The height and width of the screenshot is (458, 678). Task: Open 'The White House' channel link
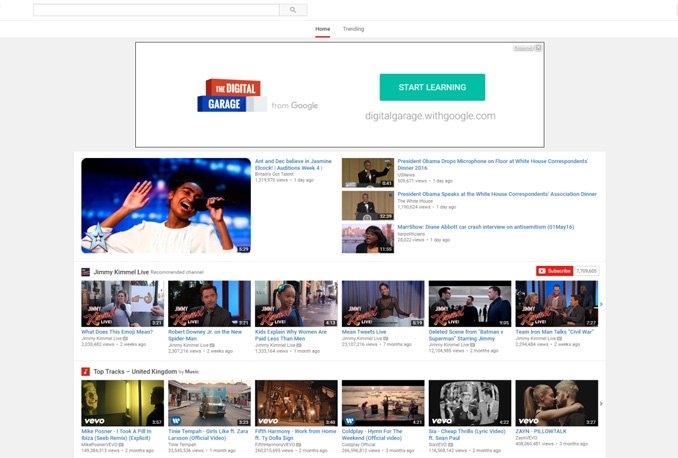[415, 201]
